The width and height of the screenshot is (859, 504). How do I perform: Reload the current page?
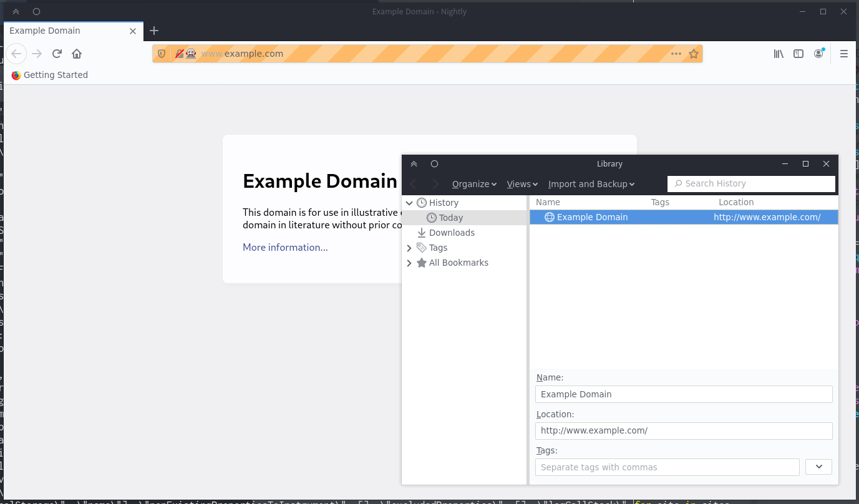(57, 54)
